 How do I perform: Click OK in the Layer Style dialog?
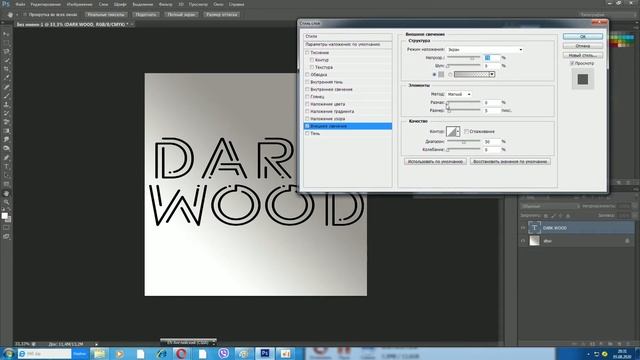[582, 36]
